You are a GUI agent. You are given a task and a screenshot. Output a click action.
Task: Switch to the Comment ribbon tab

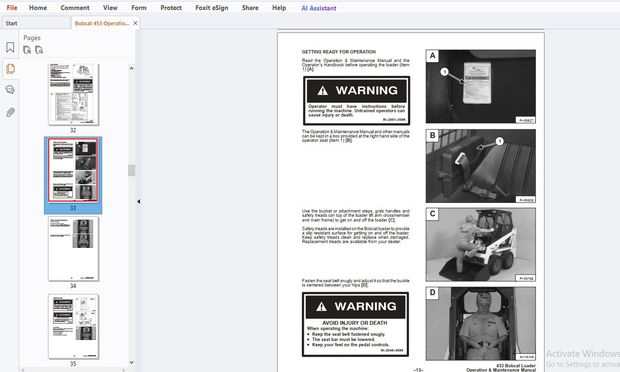(x=75, y=8)
